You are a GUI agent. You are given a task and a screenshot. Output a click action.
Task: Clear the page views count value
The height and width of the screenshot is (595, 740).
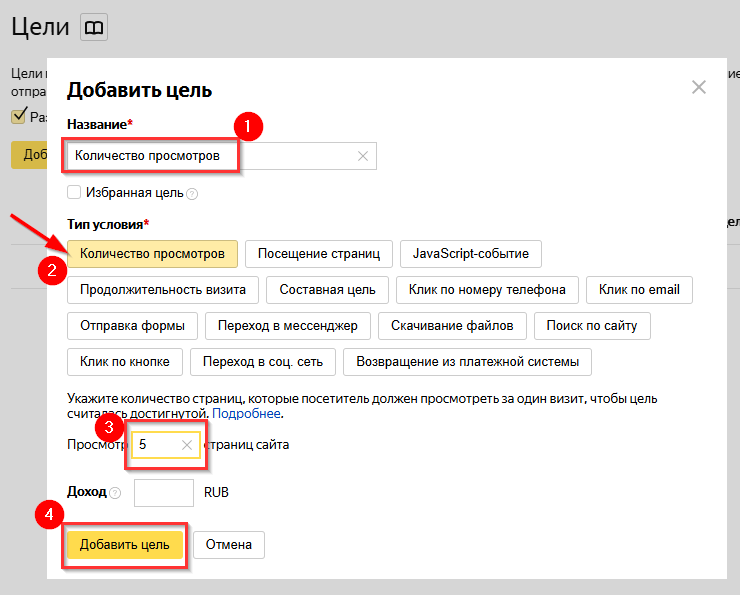click(187, 444)
